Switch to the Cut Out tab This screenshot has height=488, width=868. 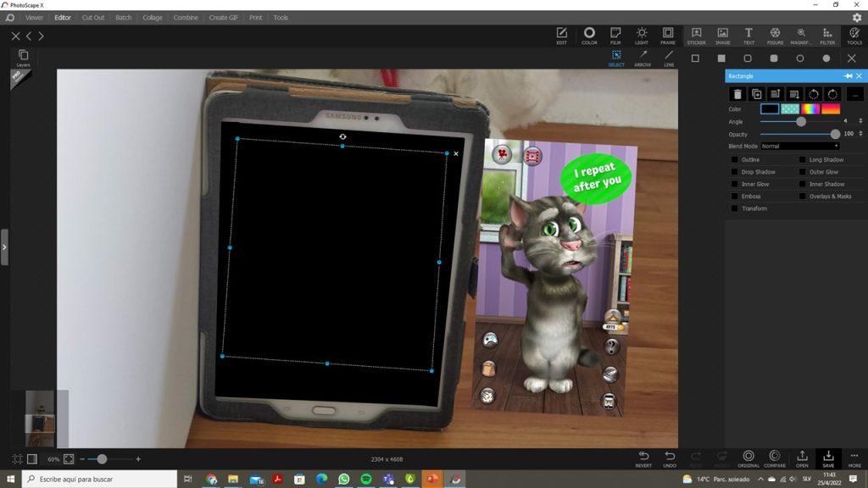[93, 18]
